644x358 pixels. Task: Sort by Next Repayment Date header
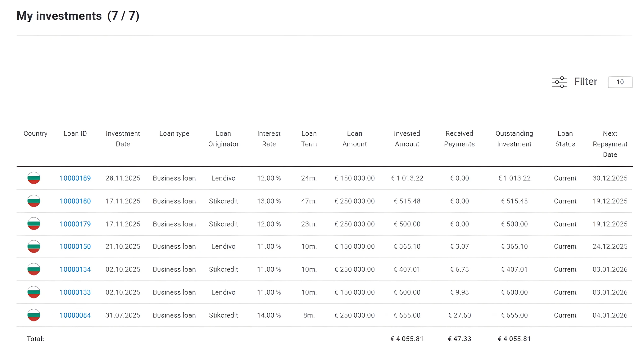(x=610, y=144)
